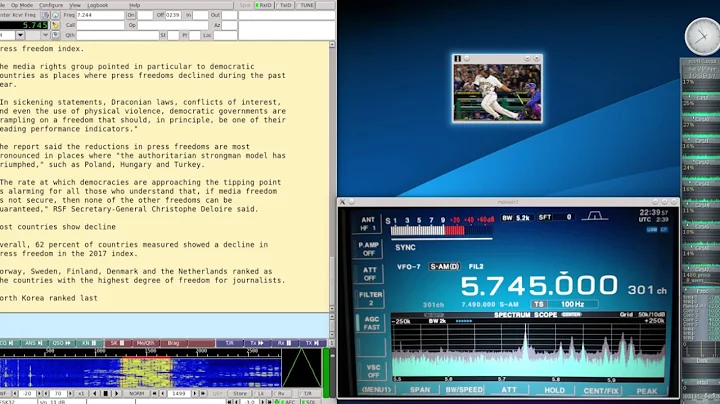
Task: Click the callsign lookup icon beside Xcvr Freq
Action: click(x=45, y=15)
